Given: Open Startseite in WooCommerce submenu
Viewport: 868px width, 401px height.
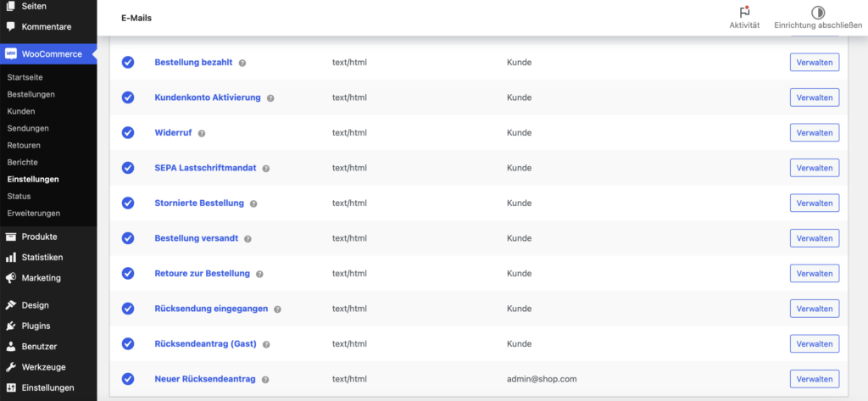Looking at the screenshot, I should (25, 77).
